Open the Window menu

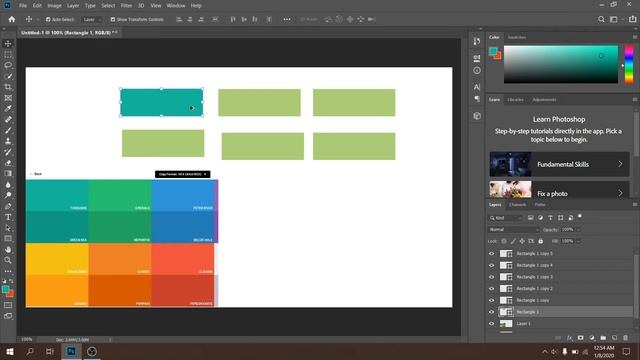(x=176, y=6)
